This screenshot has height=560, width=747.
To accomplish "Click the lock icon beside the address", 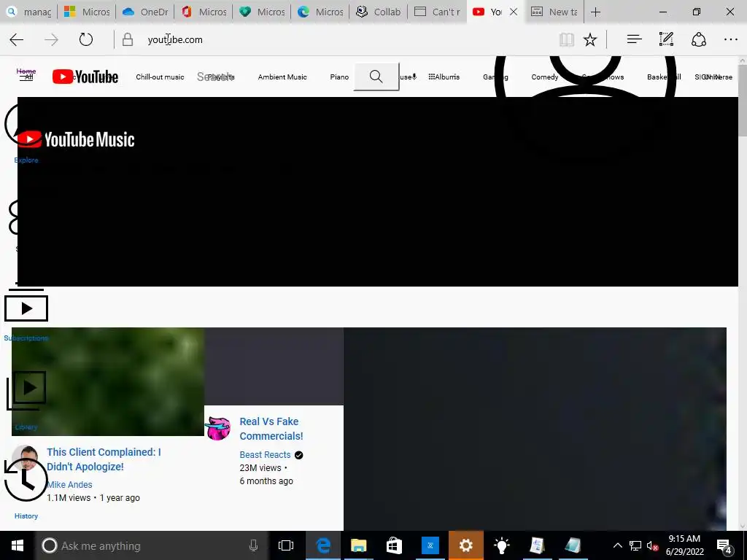I will click(x=127, y=39).
